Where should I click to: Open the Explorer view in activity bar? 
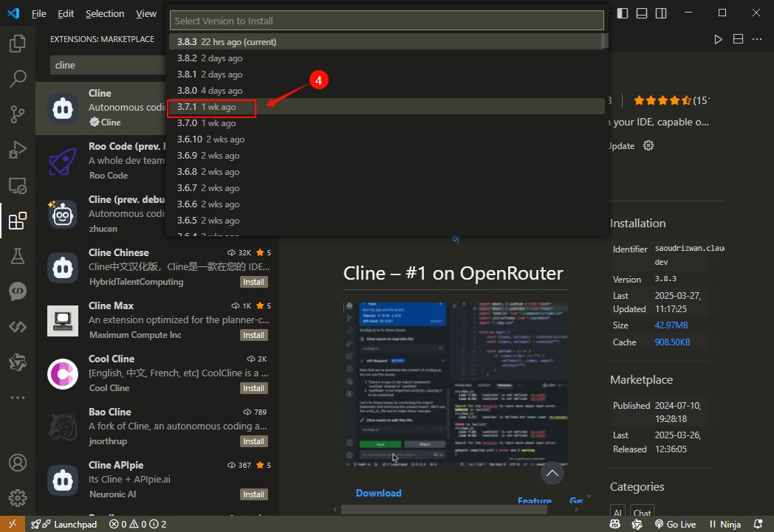[18, 44]
